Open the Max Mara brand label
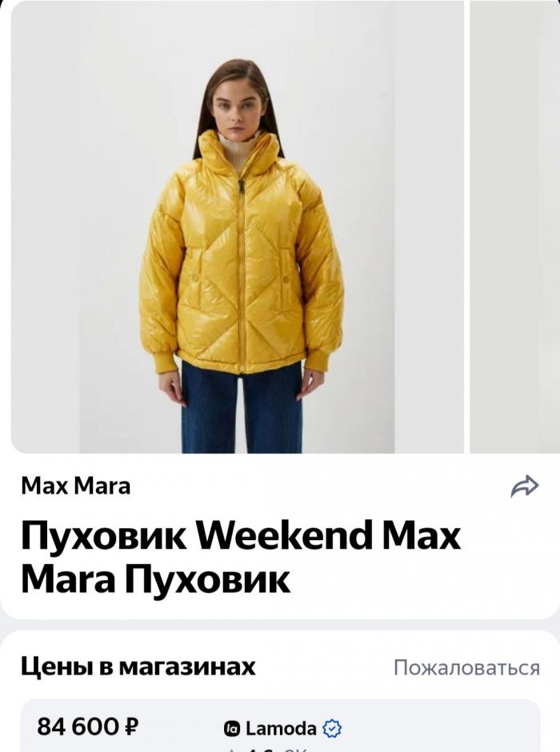The height and width of the screenshot is (752, 560). pos(76,486)
